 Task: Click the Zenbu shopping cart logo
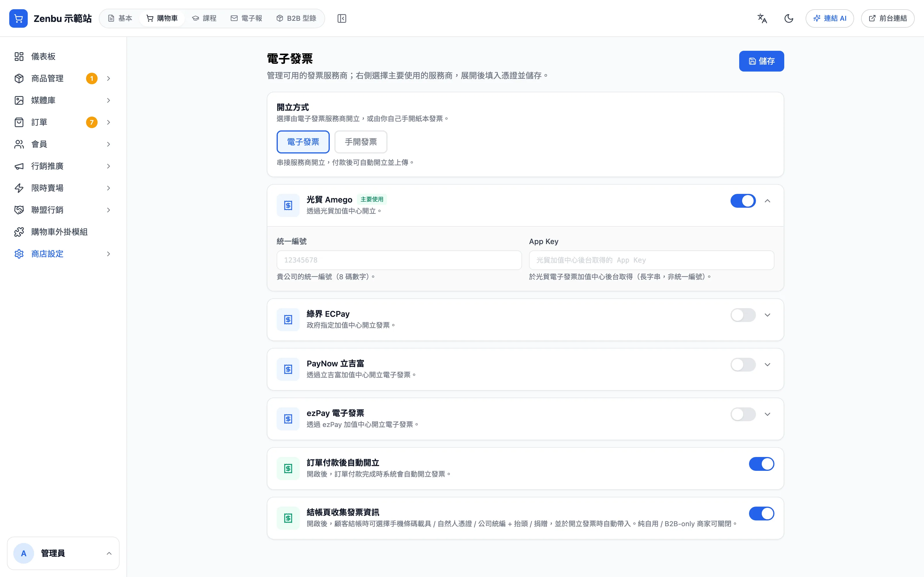click(x=18, y=18)
